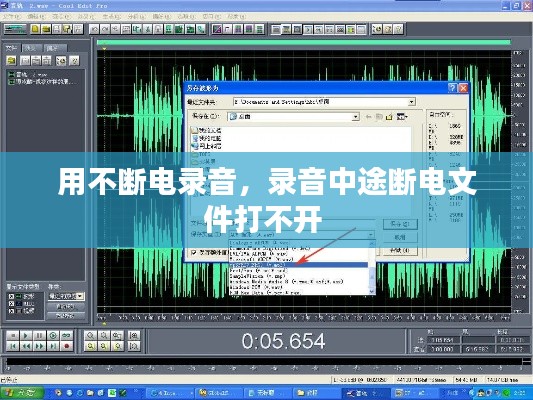This screenshot has width=533, height=400.
Task: Open the Save in location dropdown
Action: click(356, 117)
